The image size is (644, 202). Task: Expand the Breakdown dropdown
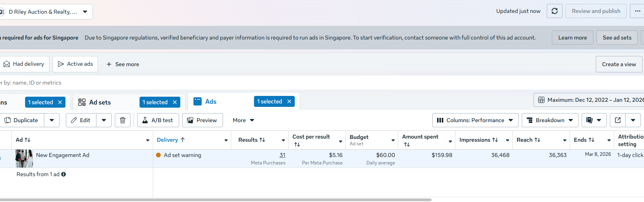coord(550,120)
